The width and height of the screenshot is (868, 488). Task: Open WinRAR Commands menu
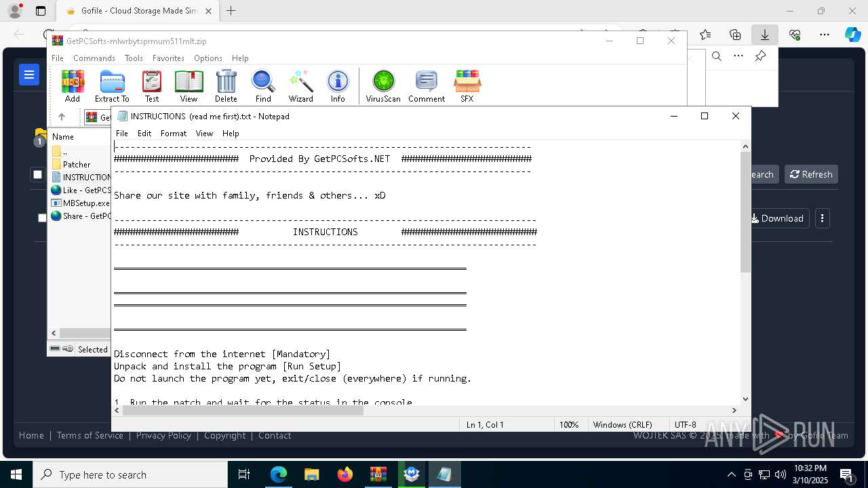click(x=94, y=58)
